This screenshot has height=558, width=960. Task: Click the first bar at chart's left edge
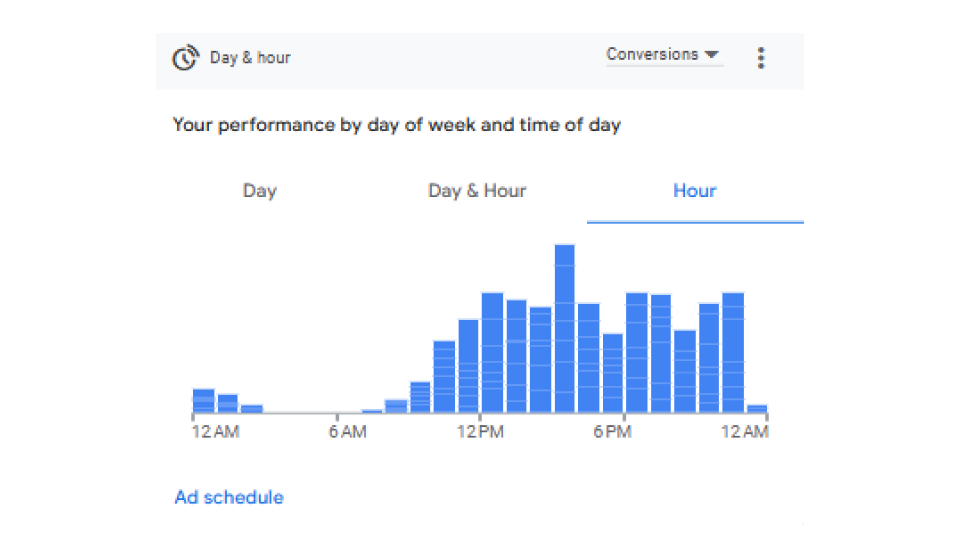pos(203,401)
